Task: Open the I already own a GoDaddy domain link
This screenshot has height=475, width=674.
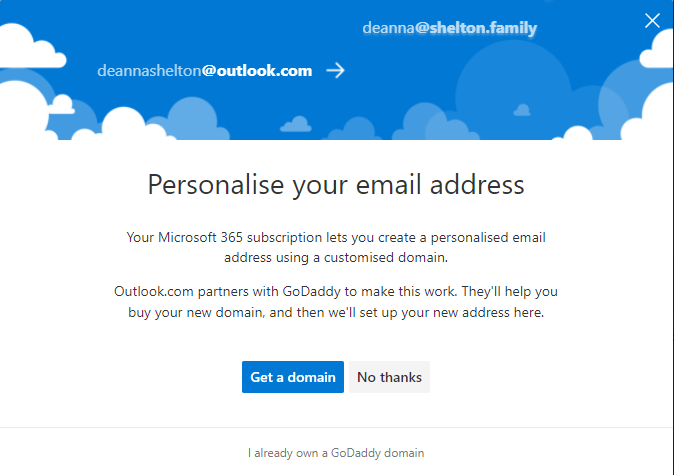Action: point(336,453)
